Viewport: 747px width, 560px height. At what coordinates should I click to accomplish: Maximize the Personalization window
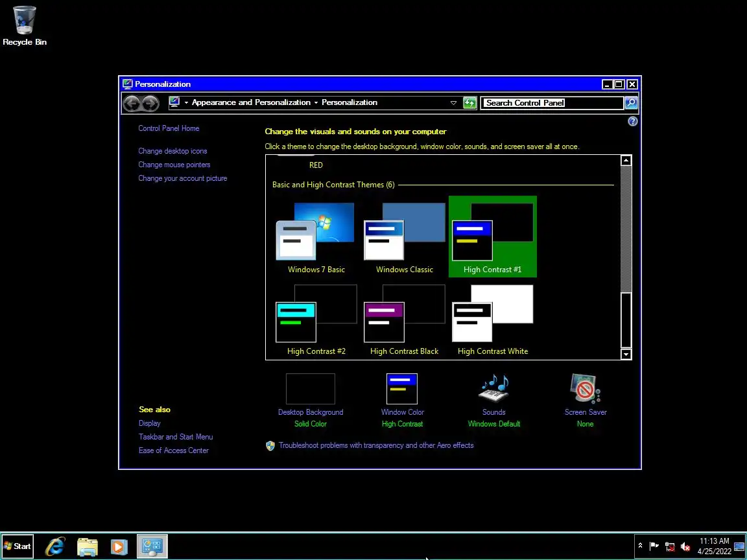pos(619,84)
